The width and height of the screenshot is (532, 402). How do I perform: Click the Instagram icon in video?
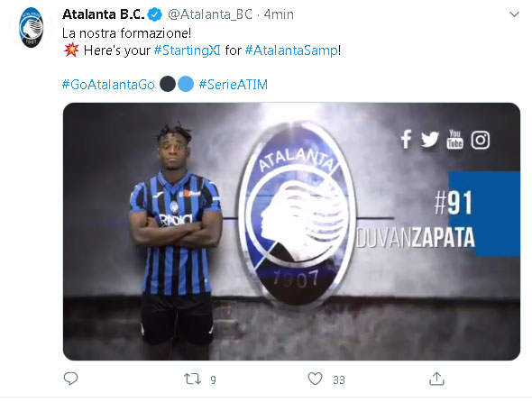coord(480,140)
